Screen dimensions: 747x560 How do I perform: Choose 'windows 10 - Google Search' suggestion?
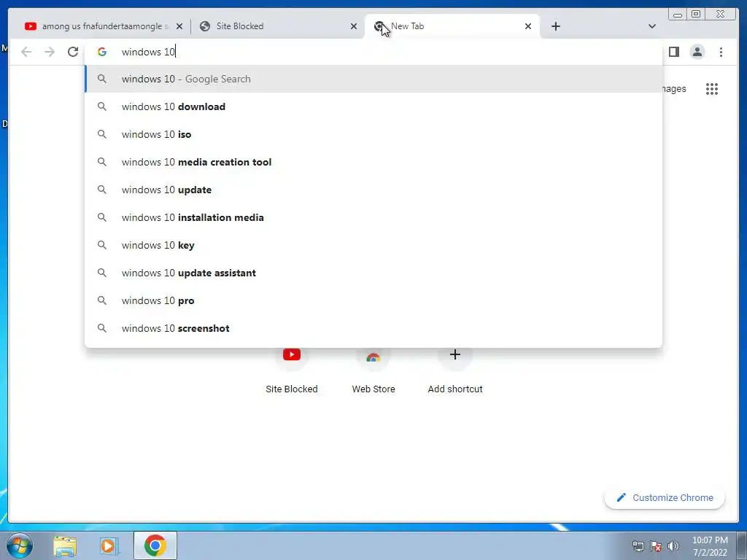pos(373,79)
